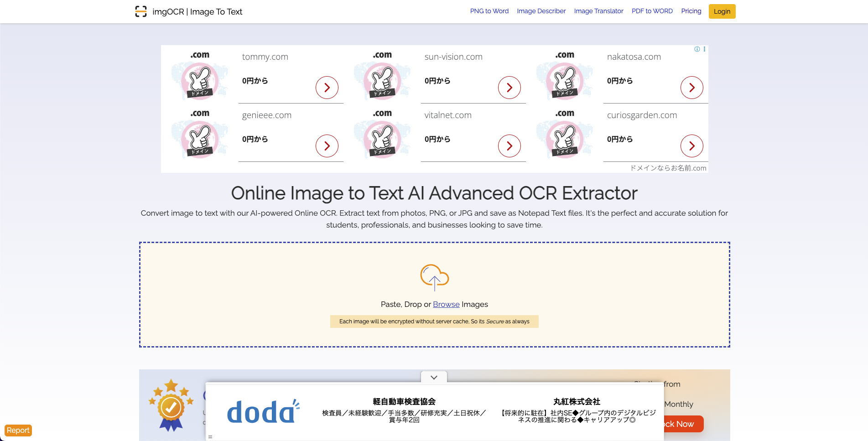This screenshot has width=868, height=441.
Task: Click the red arrow for curiosgarden.com
Action: (x=691, y=146)
